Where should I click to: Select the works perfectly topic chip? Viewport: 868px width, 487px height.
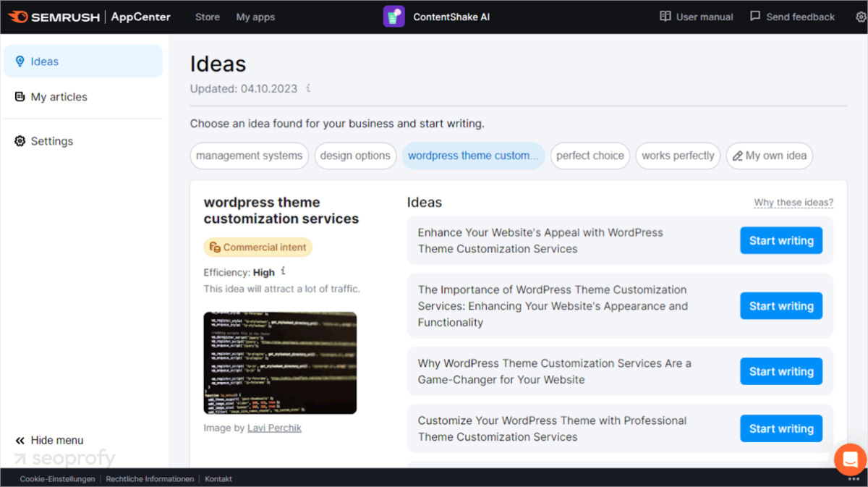[678, 156]
